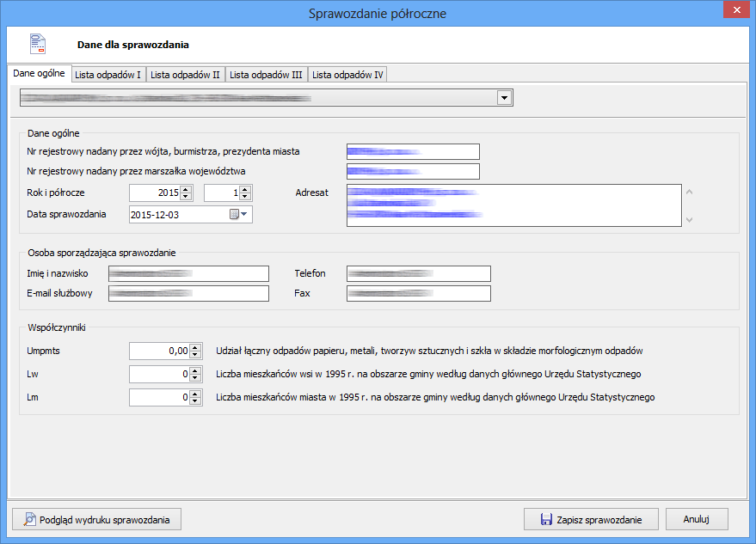Select the Lista odpadów IV tab
The width and height of the screenshot is (756, 544).
coord(347,75)
